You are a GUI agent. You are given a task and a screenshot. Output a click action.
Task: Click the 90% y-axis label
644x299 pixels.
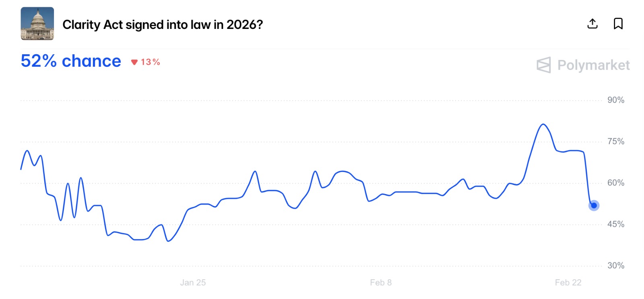click(x=615, y=100)
